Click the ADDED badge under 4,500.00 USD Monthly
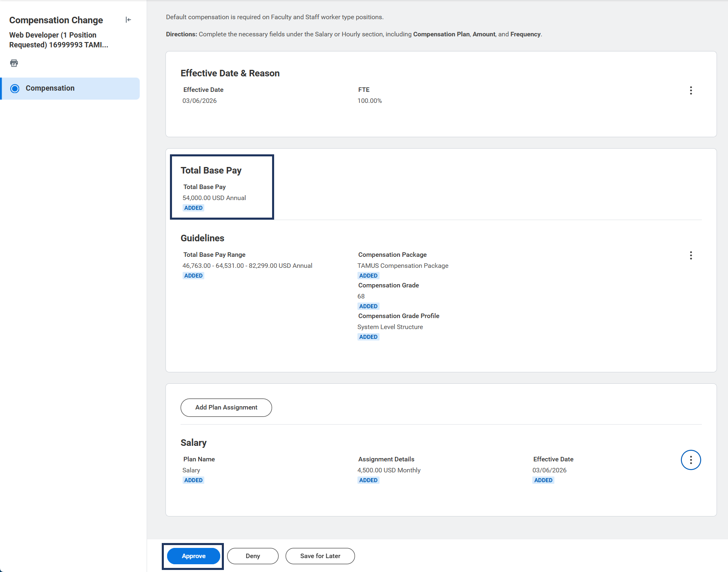The width and height of the screenshot is (728, 572). [368, 480]
